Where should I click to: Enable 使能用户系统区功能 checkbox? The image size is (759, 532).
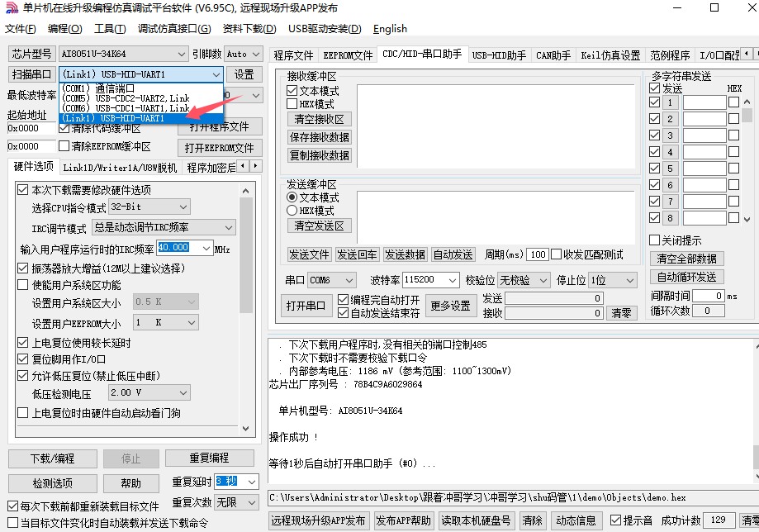(x=23, y=285)
